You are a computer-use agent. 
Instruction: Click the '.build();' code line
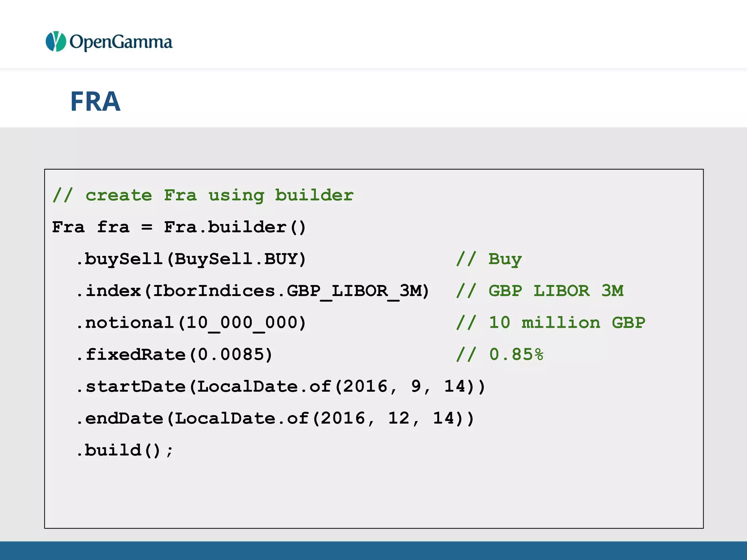(x=125, y=451)
